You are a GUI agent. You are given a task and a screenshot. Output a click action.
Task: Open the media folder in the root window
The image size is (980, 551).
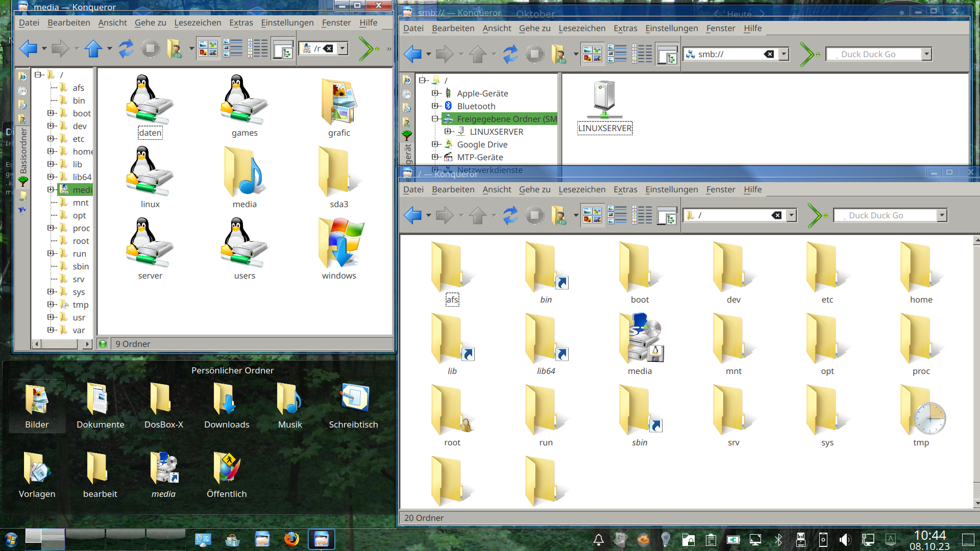click(640, 344)
